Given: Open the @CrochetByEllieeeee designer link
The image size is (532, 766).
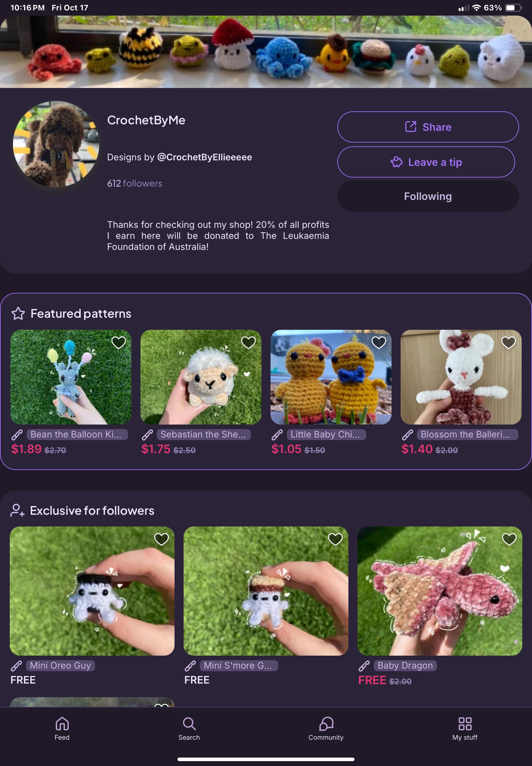Looking at the screenshot, I should [x=204, y=157].
